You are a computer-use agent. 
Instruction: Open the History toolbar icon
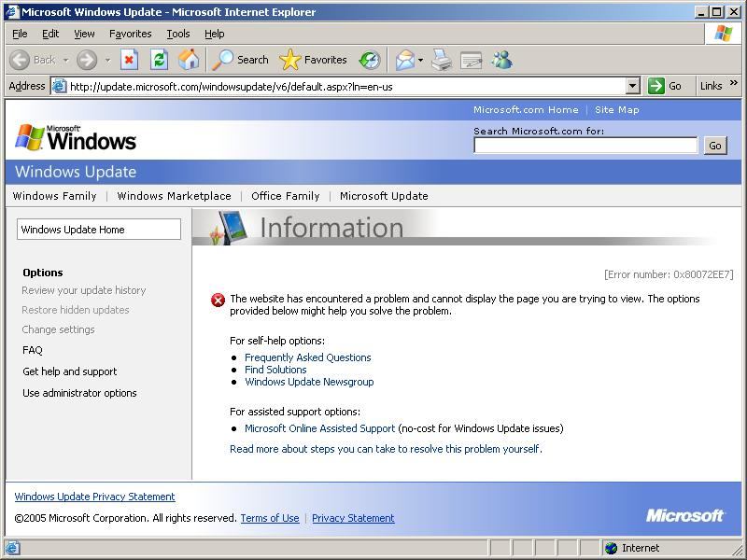(x=370, y=60)
